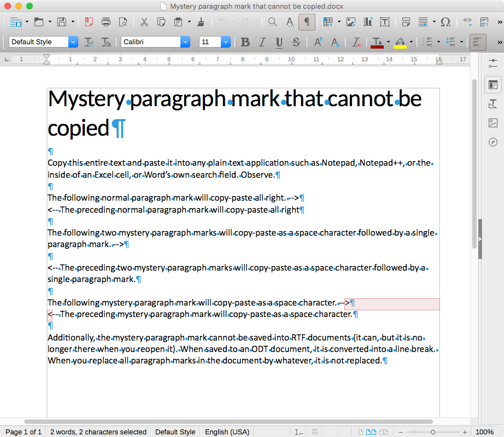The width and height of the screenshot is (504, 437).
Task: Insert a text box
Action: (x=384, y=22)
